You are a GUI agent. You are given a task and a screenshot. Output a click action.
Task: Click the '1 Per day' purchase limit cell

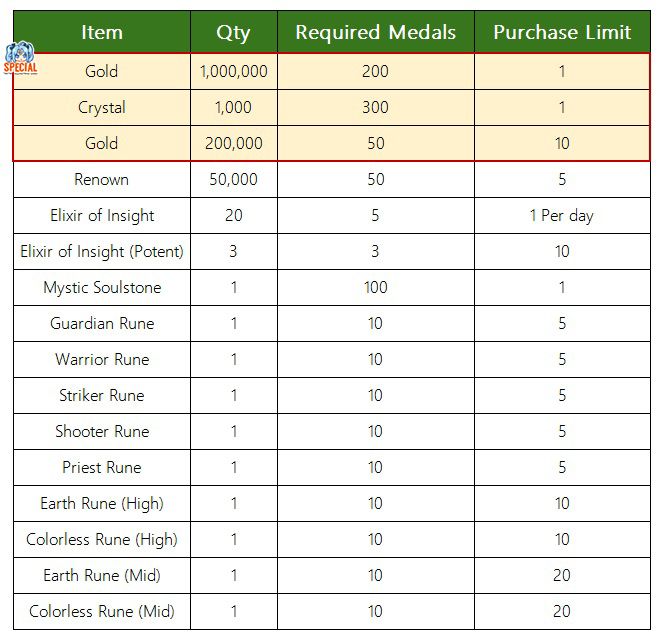pos(562,215)
